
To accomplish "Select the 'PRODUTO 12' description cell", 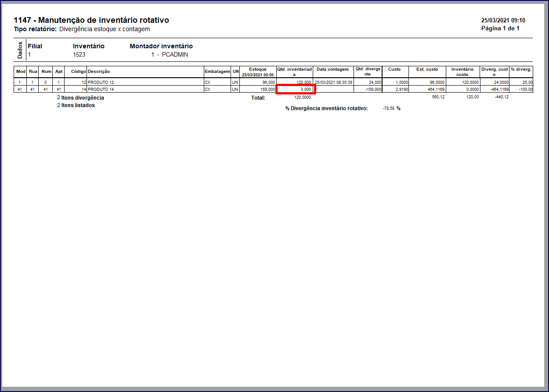I will pyautogui.click(x=101, y=83).
